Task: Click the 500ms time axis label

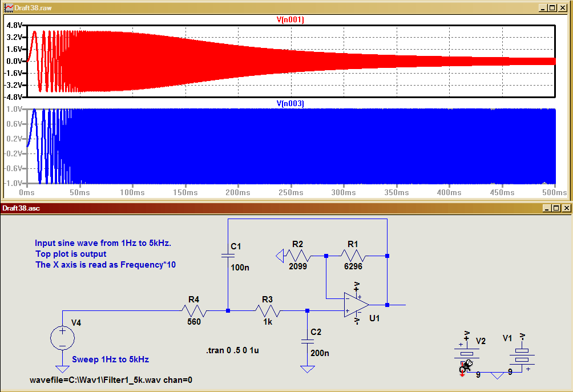Action: 555,192
